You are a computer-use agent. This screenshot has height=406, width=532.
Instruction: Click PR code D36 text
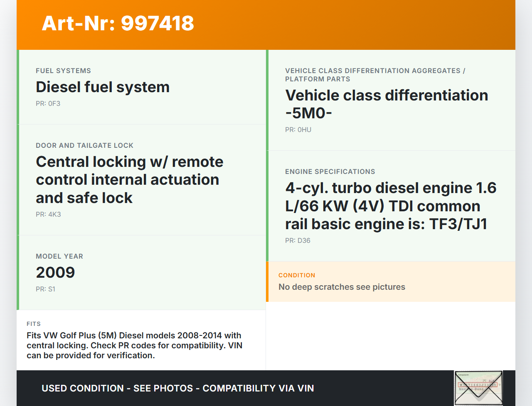coord(298,240)
